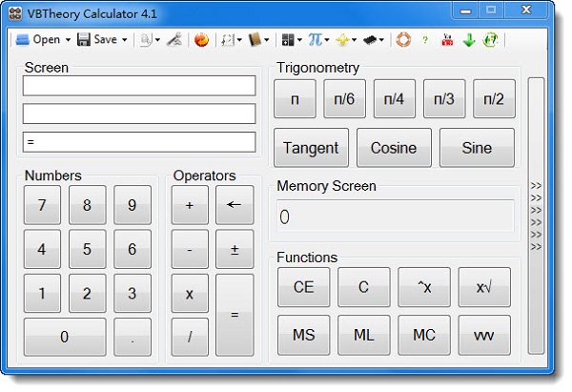Click the Cosine button
This screenshot has width=572, height=392.
(394, 148)
